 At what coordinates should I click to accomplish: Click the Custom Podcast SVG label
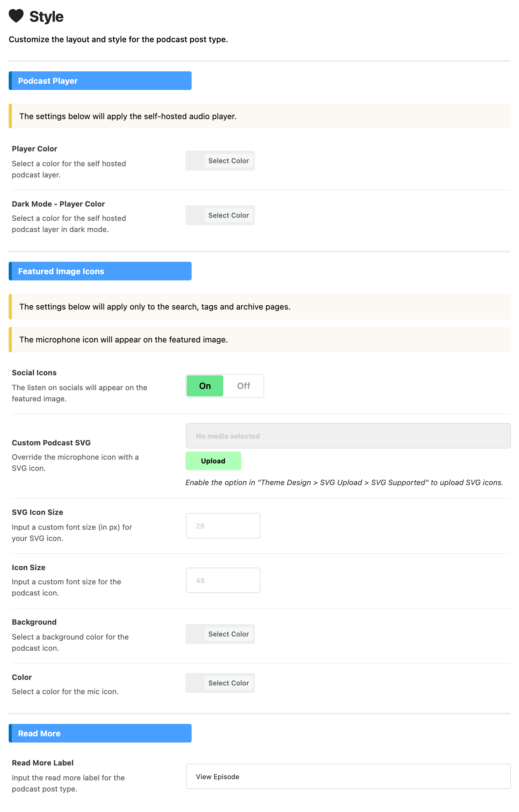pos(51,443)
